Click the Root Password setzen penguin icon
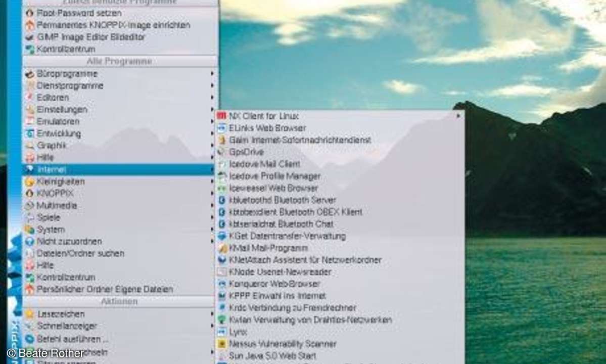The image size is (606, 364). (x=30, y=13)
